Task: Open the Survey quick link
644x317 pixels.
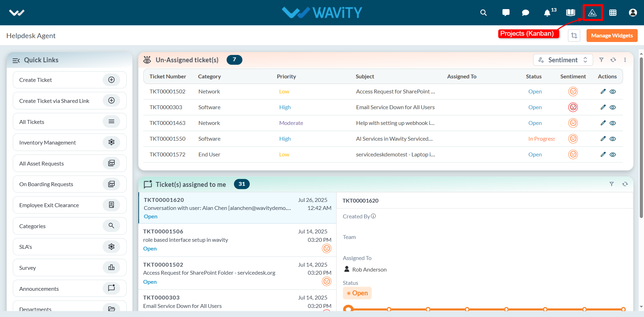Action: pos(69,268)
